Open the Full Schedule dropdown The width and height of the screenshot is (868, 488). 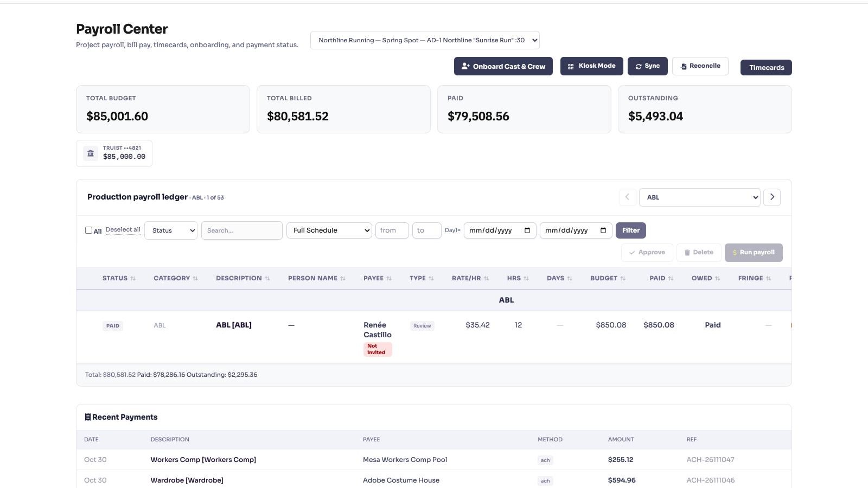(x=329, y=230)
